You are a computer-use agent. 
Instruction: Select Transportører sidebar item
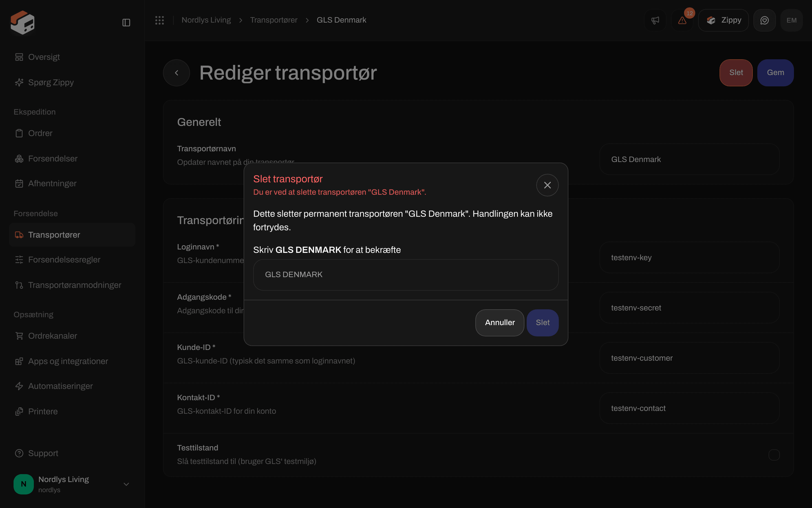pyautogui.click(x=72, y=235)
